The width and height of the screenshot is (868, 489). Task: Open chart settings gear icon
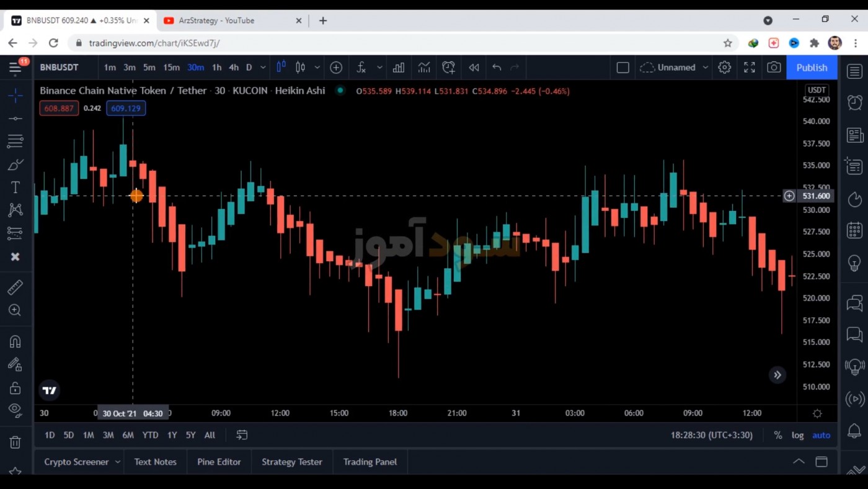click(724, 68)
